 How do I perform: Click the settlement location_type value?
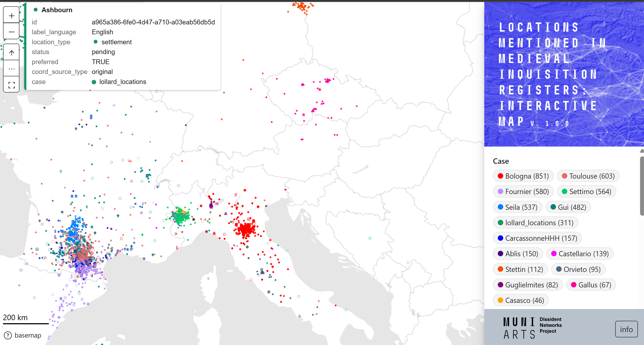click(x=116, y=42)
